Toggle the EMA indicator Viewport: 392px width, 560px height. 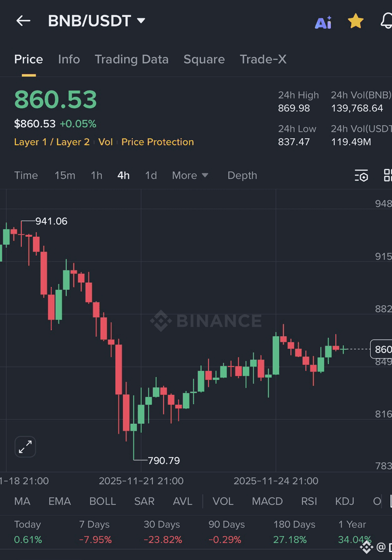click(x=60, y=501)
